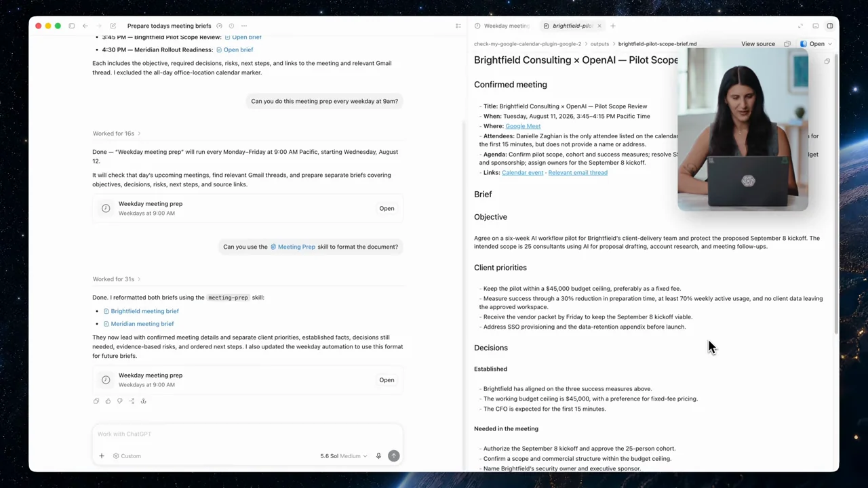The width and height of the screenshot is (868, 488).
Task: Click the brightfield-pilot-scope-brief.md breadcrumb
Action: [x=657, y=44]
